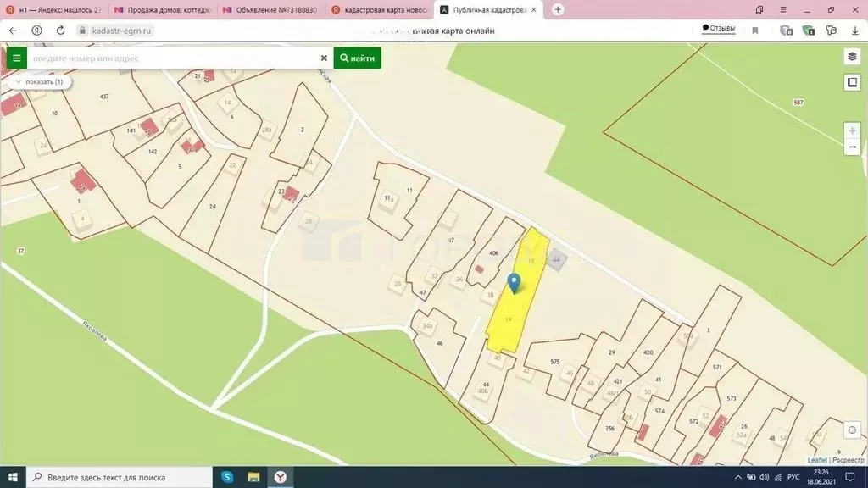868x488 pixels.
Task: Open the map layers panel icon
Action: tap(852, 58)
